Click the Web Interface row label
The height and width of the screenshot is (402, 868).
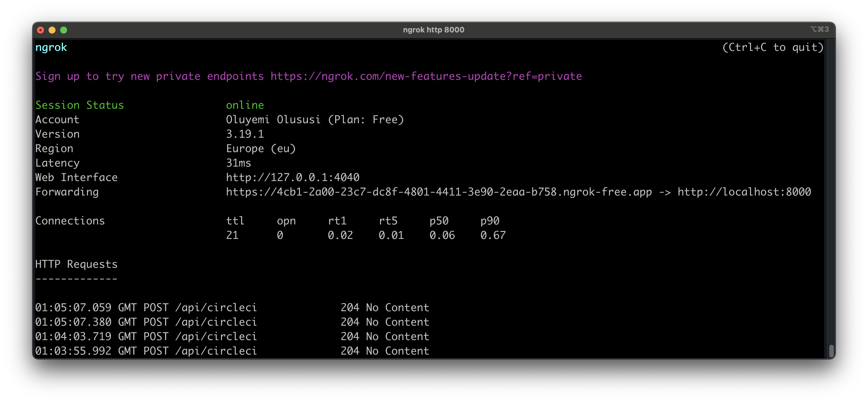pyautogui.click(x=77, y=177)
